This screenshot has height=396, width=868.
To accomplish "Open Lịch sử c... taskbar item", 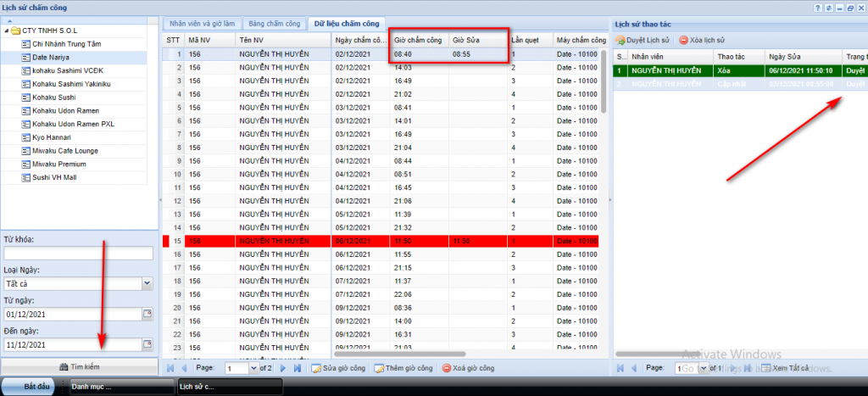I will coord(230,386).
